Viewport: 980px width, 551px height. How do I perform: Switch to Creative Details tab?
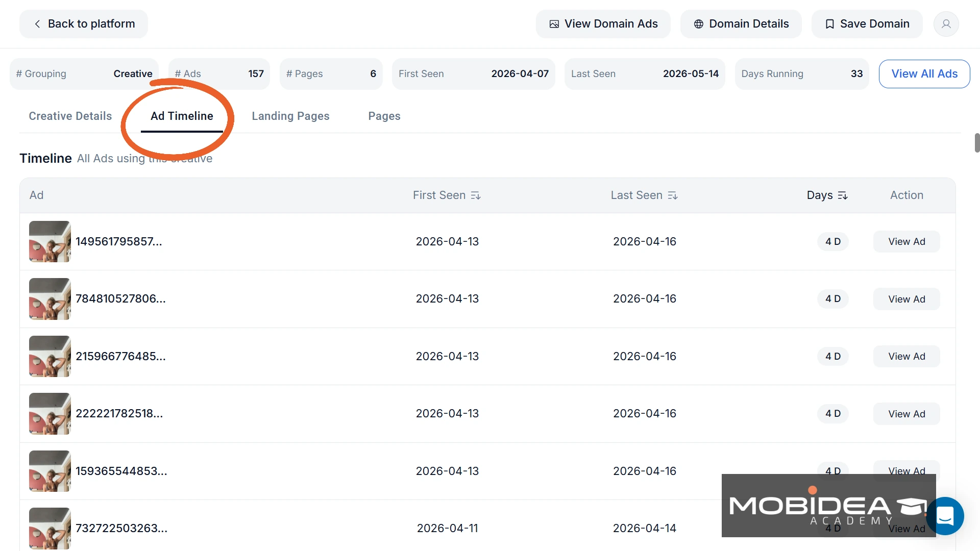70,116
